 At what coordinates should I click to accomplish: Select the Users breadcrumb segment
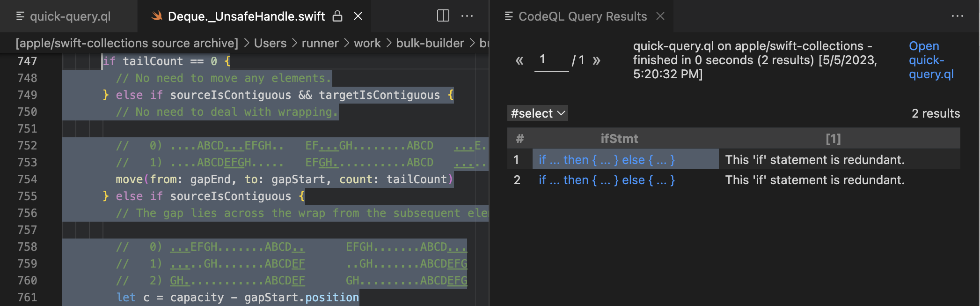270,43
